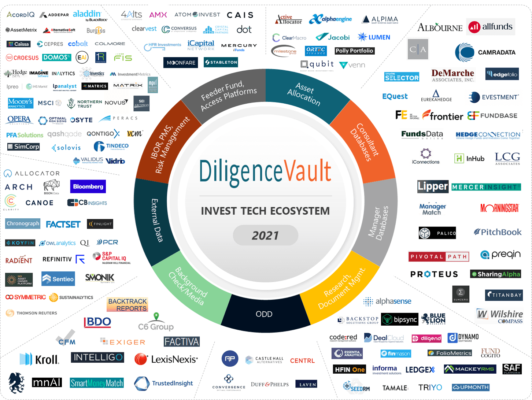Click the INVEST TECH ECOSYSTEM heading
The height and width of the screenshot is (400, 532).
coord(265,211)
